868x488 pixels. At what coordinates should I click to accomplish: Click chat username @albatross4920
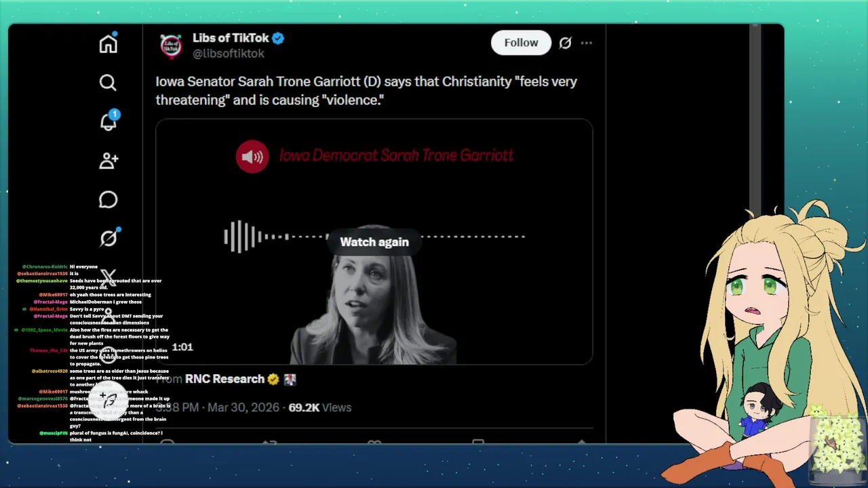(x=50, y=371)
